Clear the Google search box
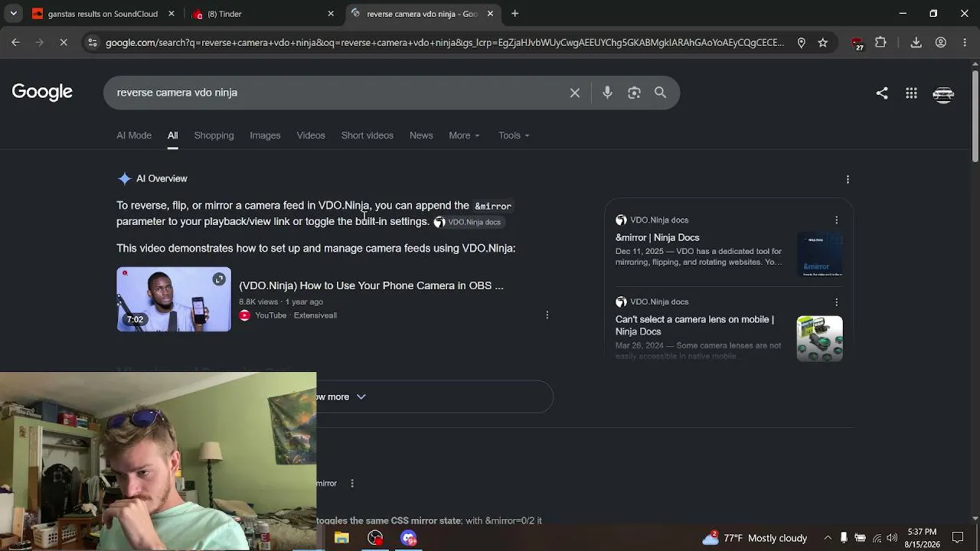Image resolution: width=980 pixels, height=551 pixels. coord(574,93)
